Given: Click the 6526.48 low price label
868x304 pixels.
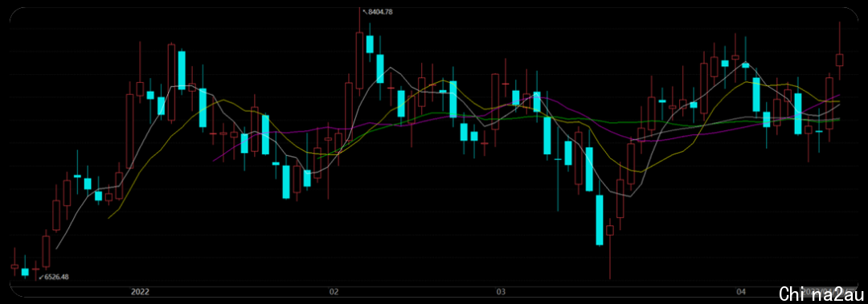Looking at the screenshot, I should pyautogui.click(x=57, y=277).
